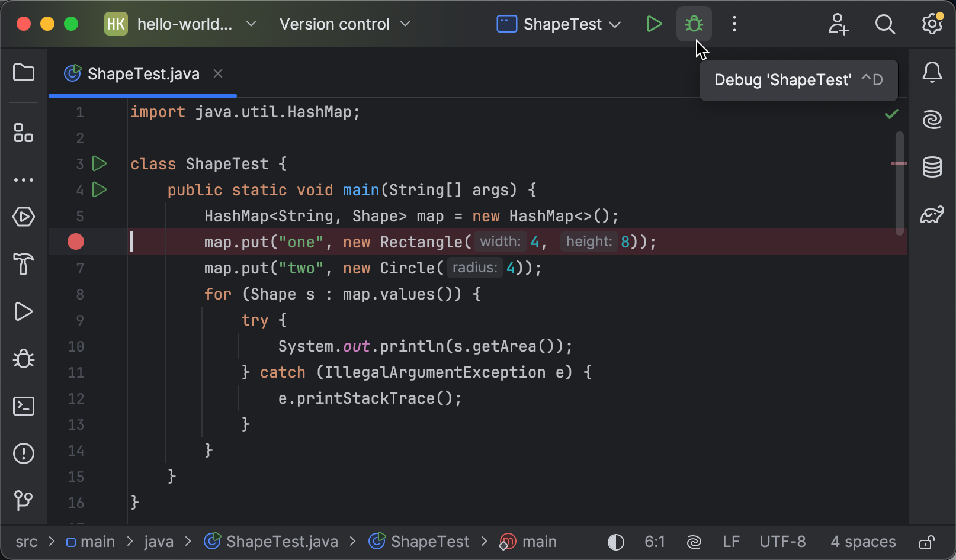Screen dimensions: 956x560
Task: Select the ShapeTest.java editor tab
Action: tap(142, 73)
